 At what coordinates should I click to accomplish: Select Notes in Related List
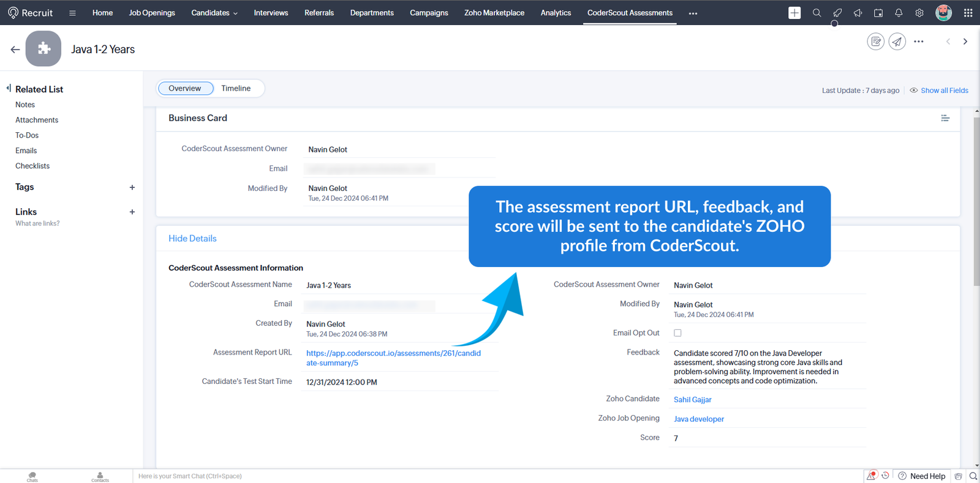point(25,105)
